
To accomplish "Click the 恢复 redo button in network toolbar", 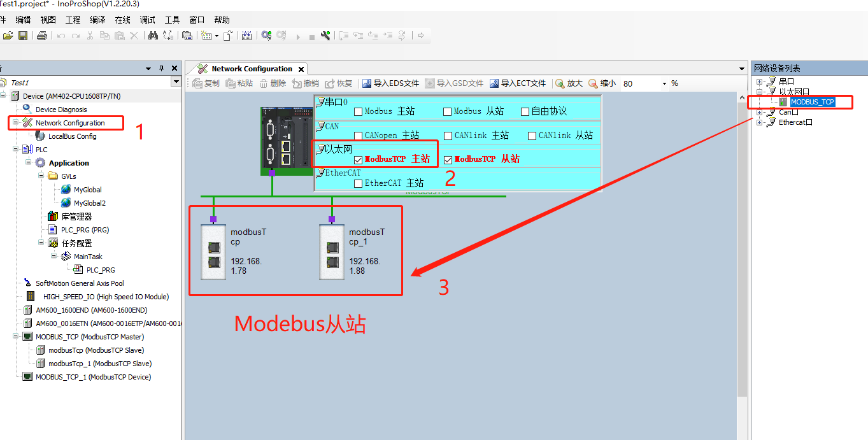I will 338,83.
